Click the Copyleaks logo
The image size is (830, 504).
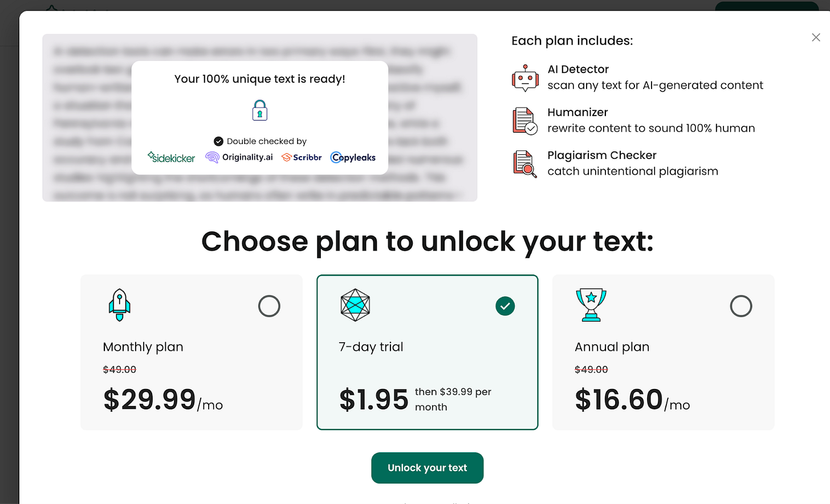pos(352,157)
